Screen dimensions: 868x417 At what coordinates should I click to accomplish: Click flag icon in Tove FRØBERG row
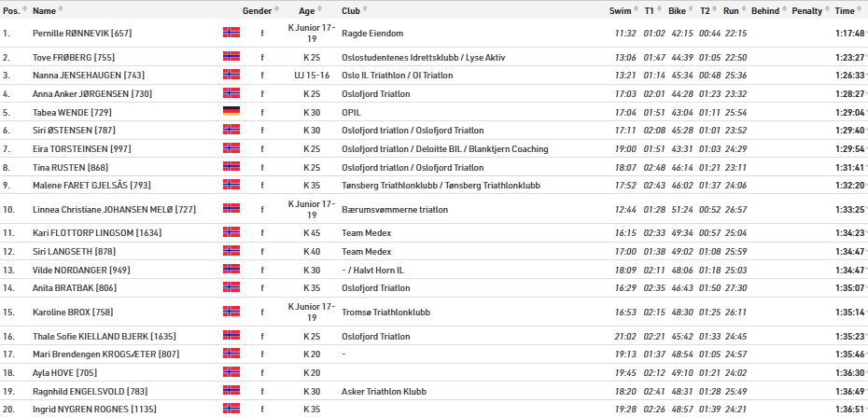[231, 57]
